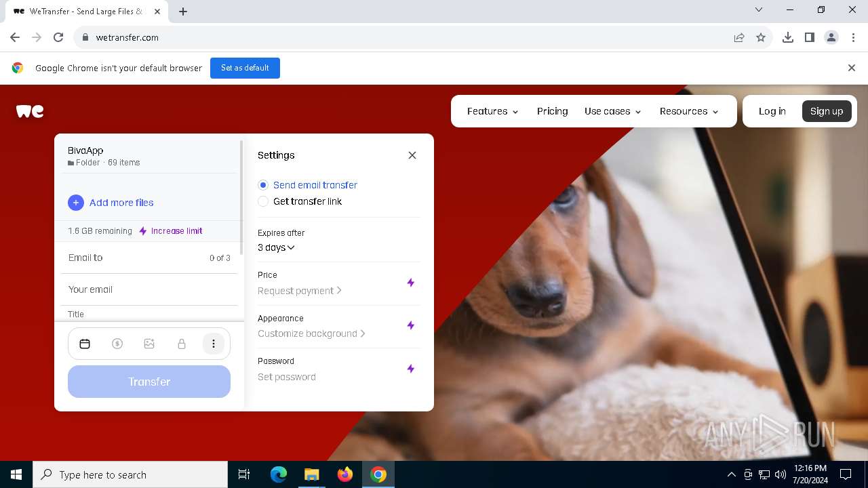Bookmark this page with the star icon

tap(761, 37)
